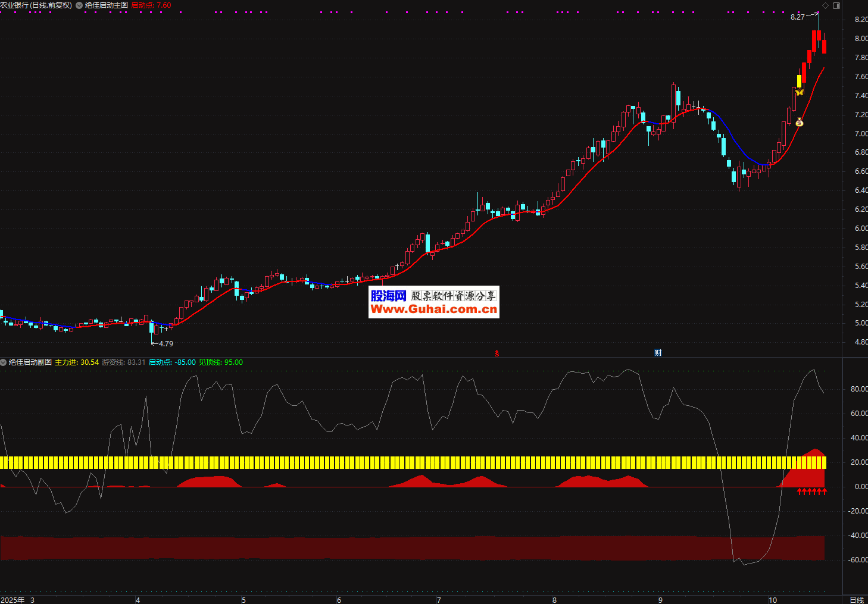
Task: Click the yellow candlestick near the butterfly
Action: (800, 81)
